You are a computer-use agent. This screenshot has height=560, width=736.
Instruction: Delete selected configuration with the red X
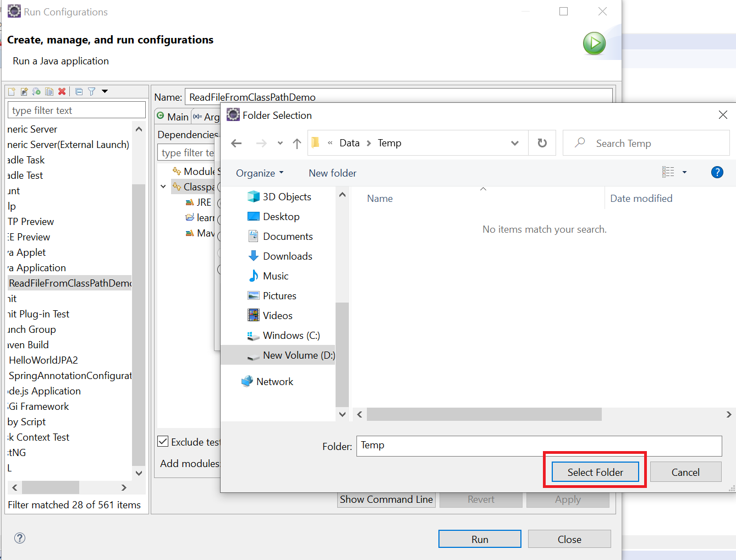pos(62,92)
